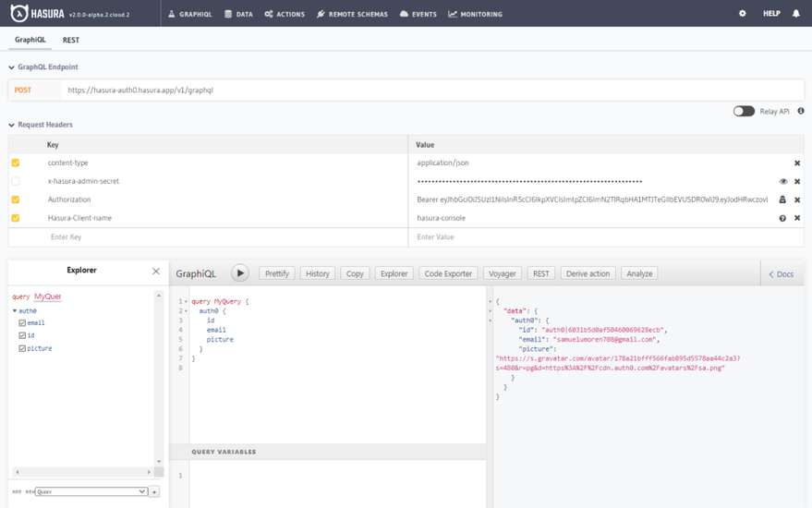The height and width of the screenshot is (508, 812).
Task: Collapse the root object in results pane
Action: pos(490,301)
